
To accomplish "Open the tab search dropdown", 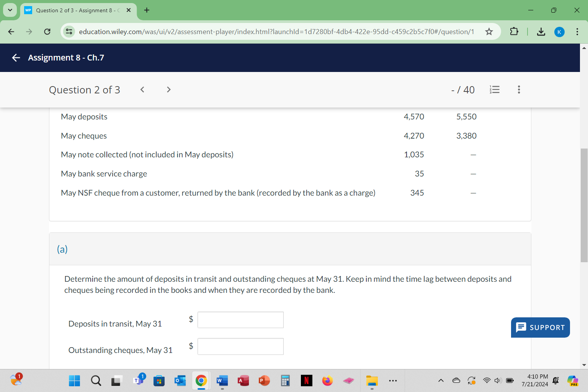I will tap(10, 10).
